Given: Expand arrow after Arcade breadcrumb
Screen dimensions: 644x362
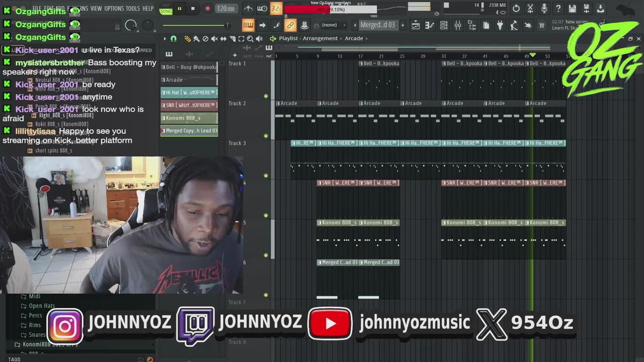Looking at the screenshot, I should tap(367, 39).
